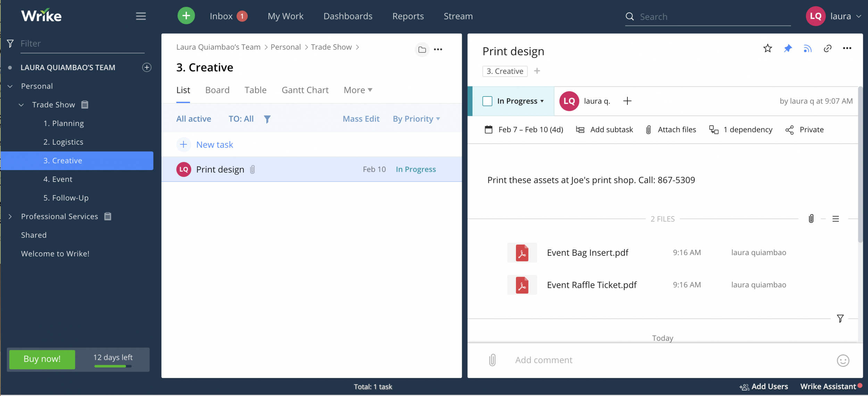Open the Wrike Assistant
The width and height of the screenshot is (868, 396).
click(x=831, y=386)
